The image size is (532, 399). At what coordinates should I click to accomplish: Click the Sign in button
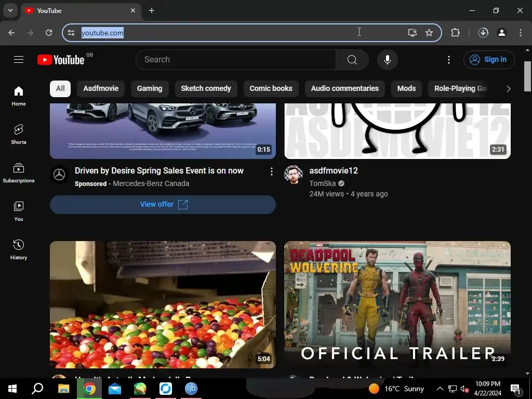(x=489, y=60)
